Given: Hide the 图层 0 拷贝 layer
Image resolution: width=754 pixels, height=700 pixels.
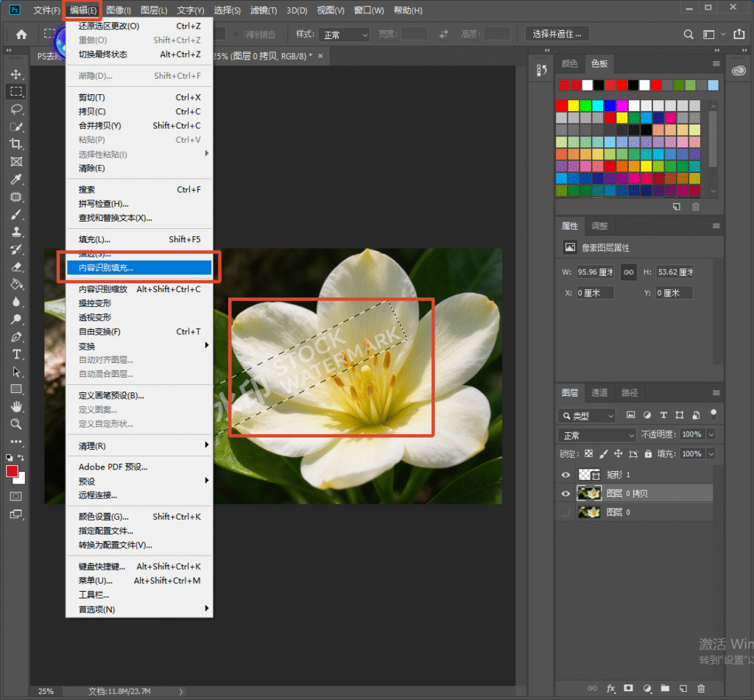Looking at the screenshot, I should point(565,494).
